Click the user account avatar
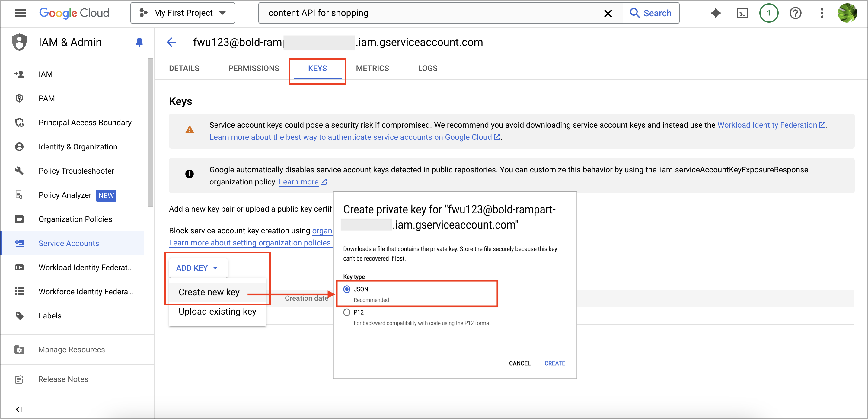 click(x=847, y=13)
